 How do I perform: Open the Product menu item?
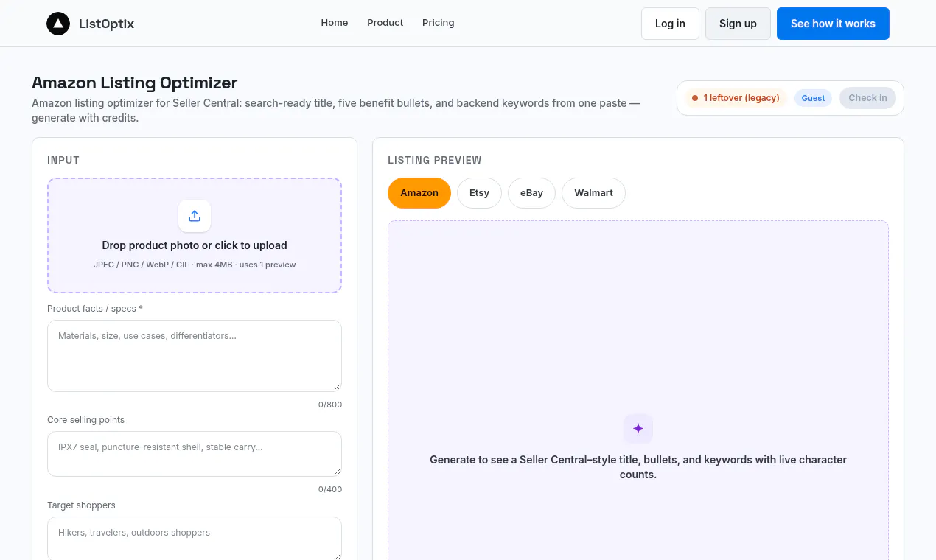tap(385, 23)
